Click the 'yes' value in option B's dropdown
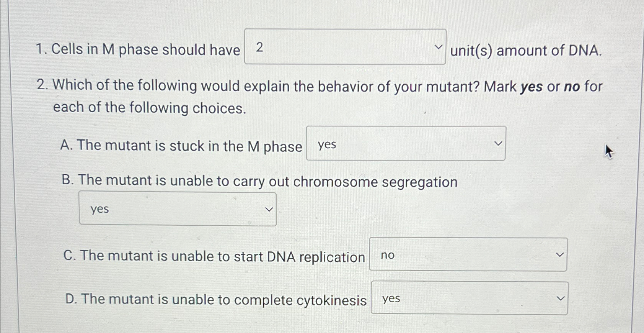 (99, 209)
